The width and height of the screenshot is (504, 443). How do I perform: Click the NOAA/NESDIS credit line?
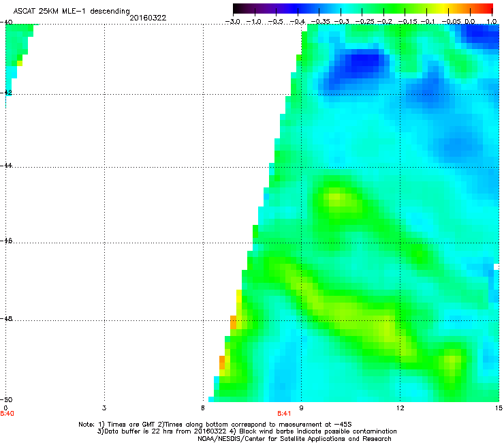[294, 439]
